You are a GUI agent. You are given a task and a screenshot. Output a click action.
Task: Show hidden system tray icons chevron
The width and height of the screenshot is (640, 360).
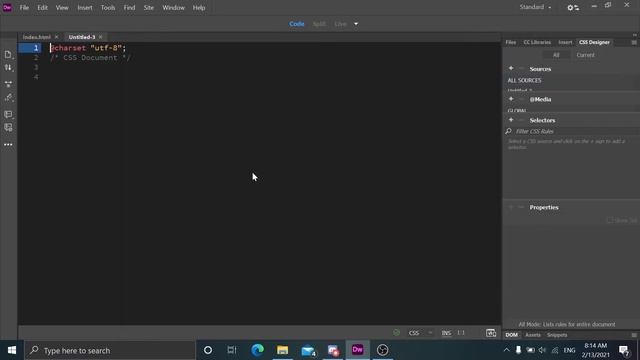[507, 350]
